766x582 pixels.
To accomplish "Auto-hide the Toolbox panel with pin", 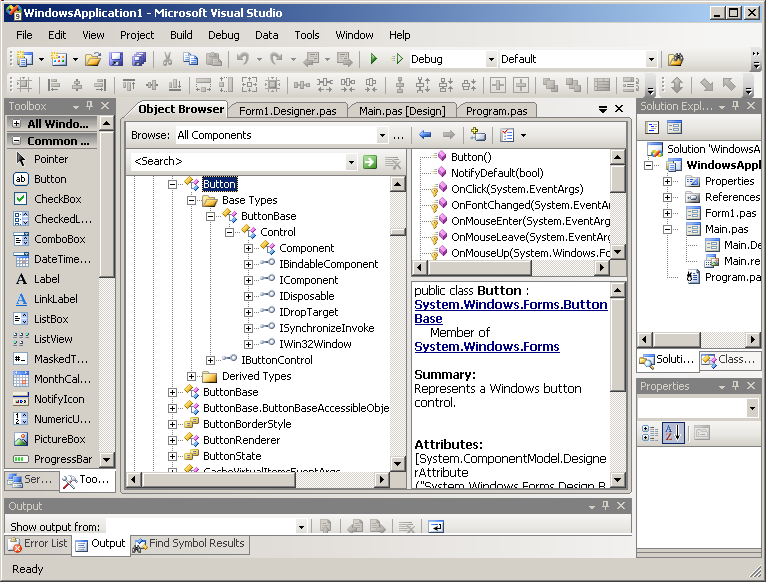I will coord(90,106).
